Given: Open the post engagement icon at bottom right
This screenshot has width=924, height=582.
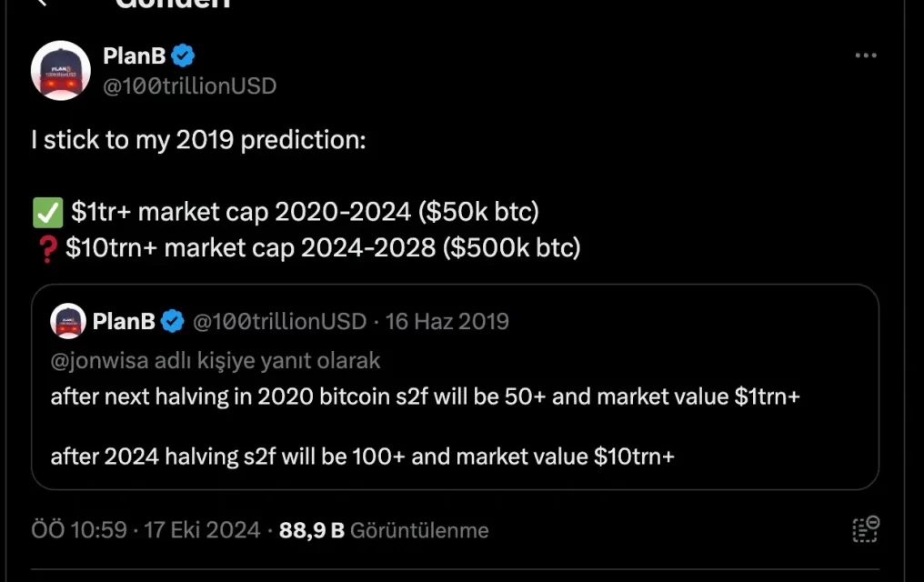Looking at the screenshot, I should click(x=864, y=529).
